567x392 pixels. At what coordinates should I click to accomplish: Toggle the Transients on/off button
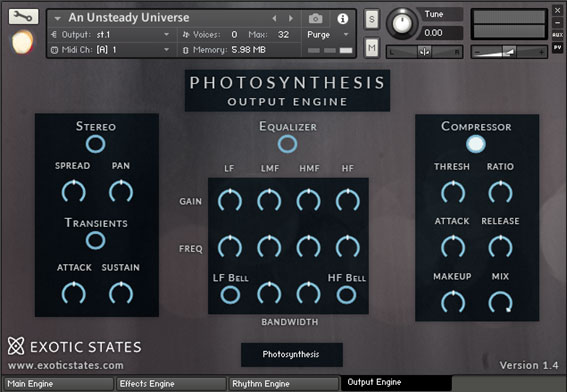(95, 240)
